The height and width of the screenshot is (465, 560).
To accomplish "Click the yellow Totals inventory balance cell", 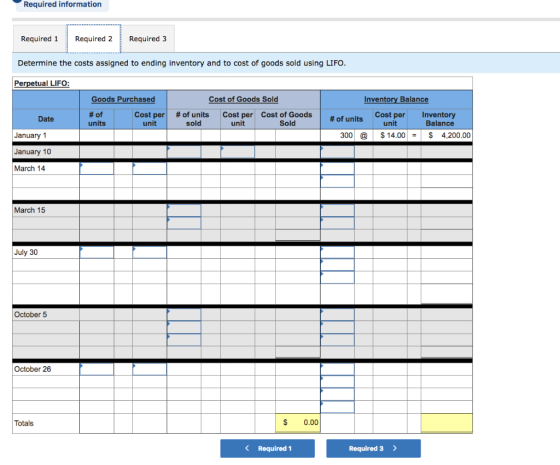I will click(447, 423).
